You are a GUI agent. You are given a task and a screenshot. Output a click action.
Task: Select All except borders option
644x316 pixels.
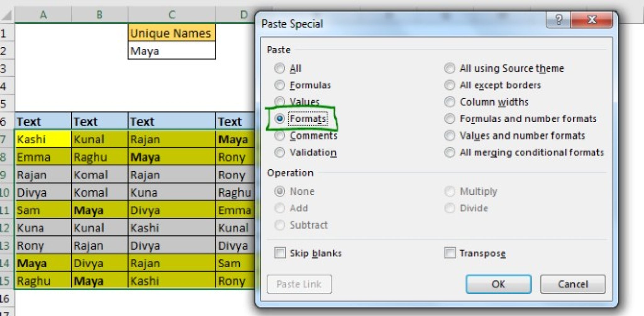coord(450,85)
